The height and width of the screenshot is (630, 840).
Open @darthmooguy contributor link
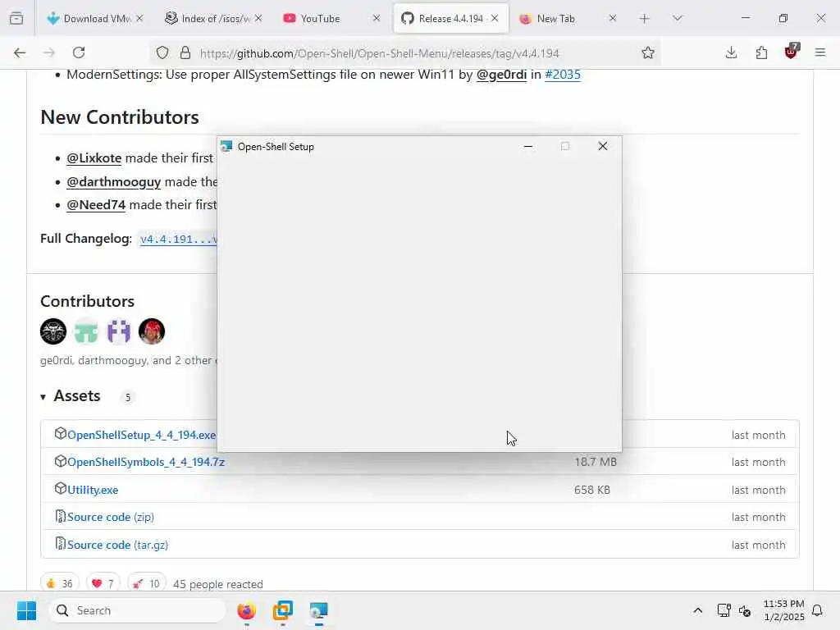(113, 181)
